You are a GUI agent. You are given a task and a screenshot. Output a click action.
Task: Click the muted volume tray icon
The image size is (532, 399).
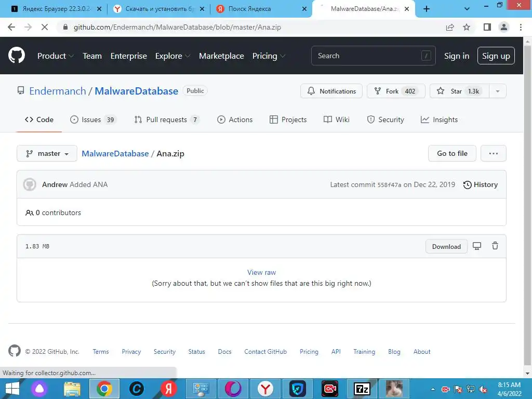tap(483, 389)
